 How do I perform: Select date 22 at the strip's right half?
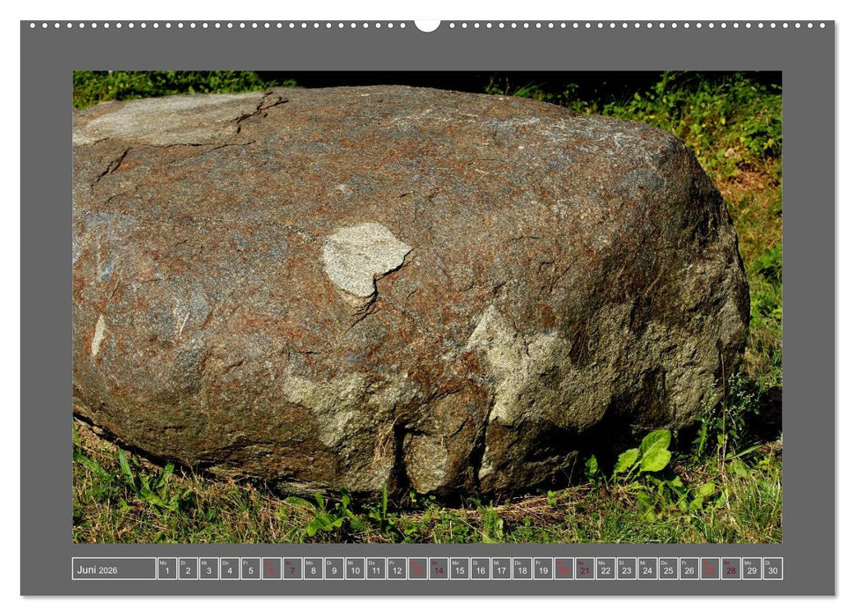pos(605,568)
